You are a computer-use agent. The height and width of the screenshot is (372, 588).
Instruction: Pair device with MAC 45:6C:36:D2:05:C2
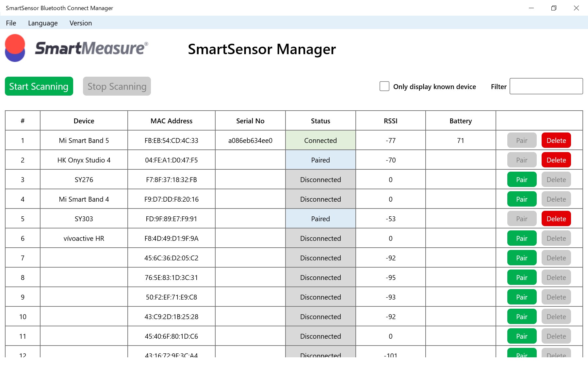click(x=522, y=258)
